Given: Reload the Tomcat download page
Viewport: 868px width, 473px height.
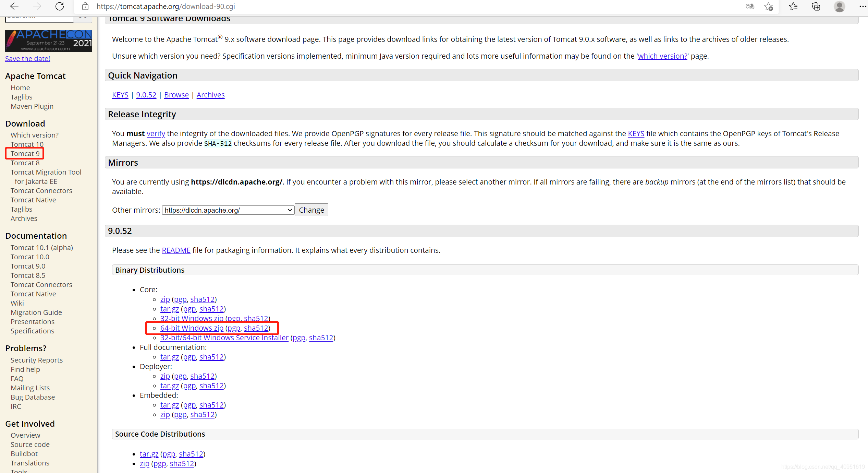Looking at the screenshot, I should (60, 6).
